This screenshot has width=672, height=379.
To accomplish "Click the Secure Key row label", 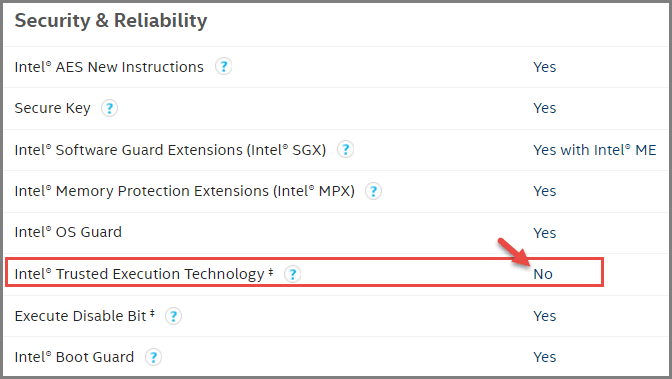I will click(x=53, y=108).
